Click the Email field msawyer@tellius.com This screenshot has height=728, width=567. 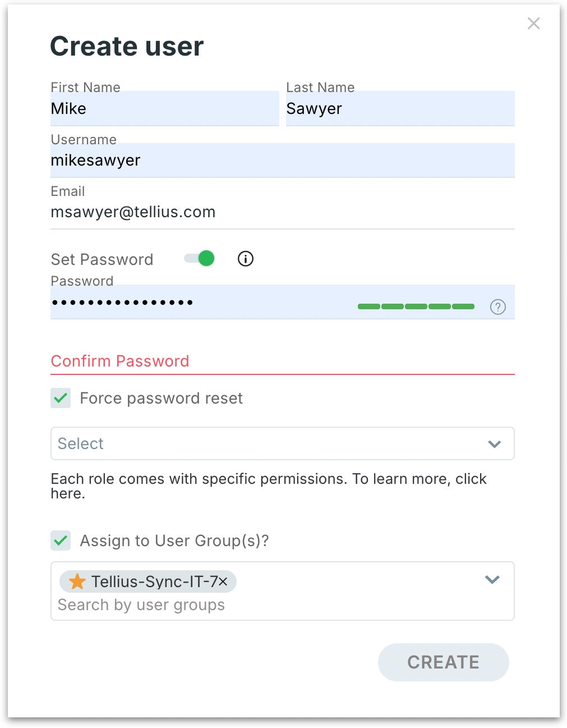click(282, 212)
